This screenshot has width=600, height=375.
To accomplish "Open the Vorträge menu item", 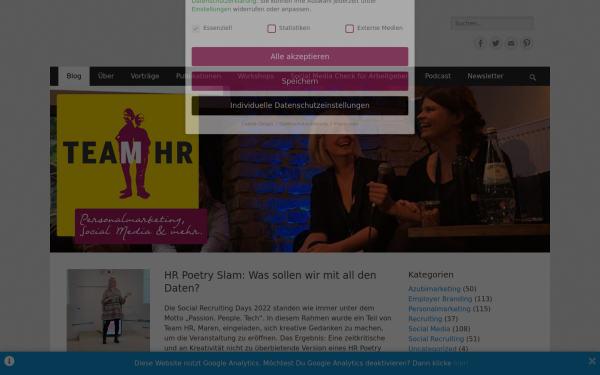I will tap(145, 76).
